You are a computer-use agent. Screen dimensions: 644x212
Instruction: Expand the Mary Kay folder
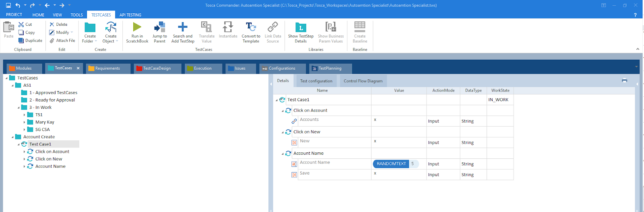[25, 122]
